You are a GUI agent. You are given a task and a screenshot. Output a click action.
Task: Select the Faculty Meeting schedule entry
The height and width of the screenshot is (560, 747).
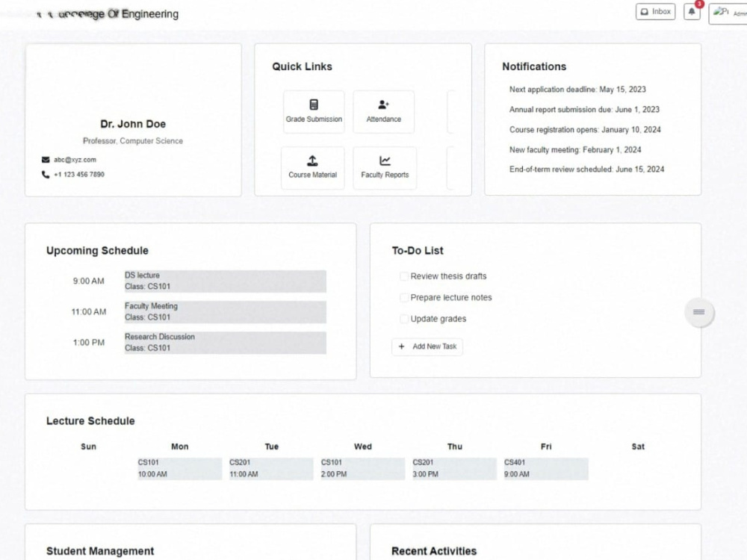coord(226,312)
